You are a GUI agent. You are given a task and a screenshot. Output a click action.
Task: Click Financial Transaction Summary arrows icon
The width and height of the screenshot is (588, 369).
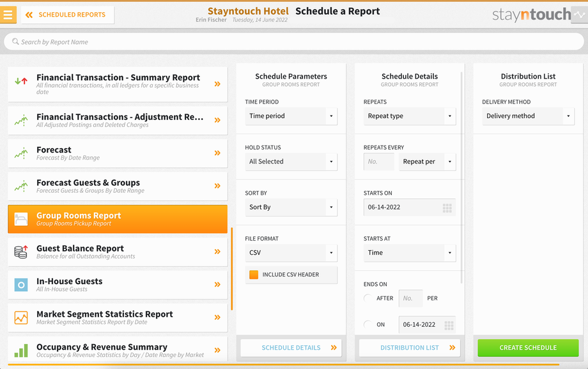point(21,81)
